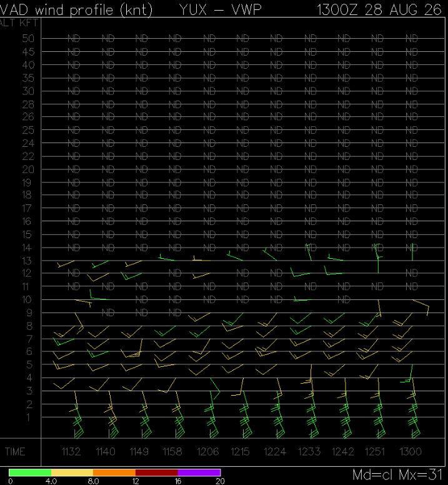Screen dimensions: 448x485
Task: Click the green 0–4 color legend swatch
Action: click(x=30, y=472)
